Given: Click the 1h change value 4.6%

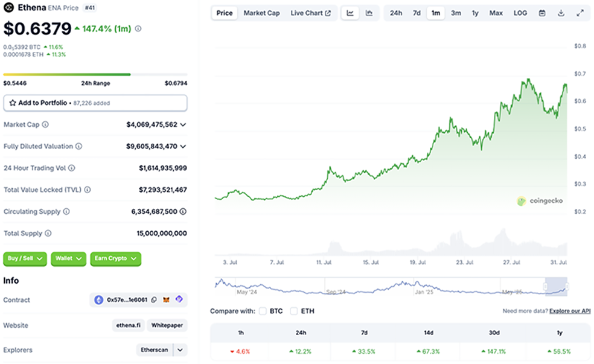Looking at the screenshot, I should coord(240,351).
